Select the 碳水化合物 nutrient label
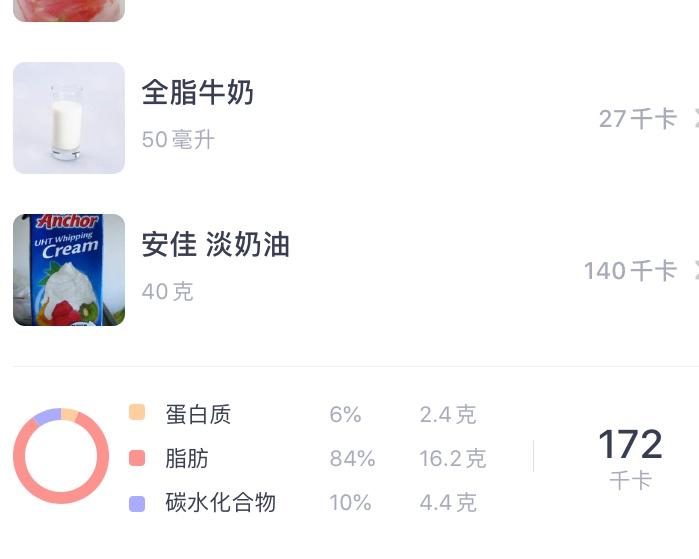The width and height of the screenshot is (699, 559). (x=220, y=503)
